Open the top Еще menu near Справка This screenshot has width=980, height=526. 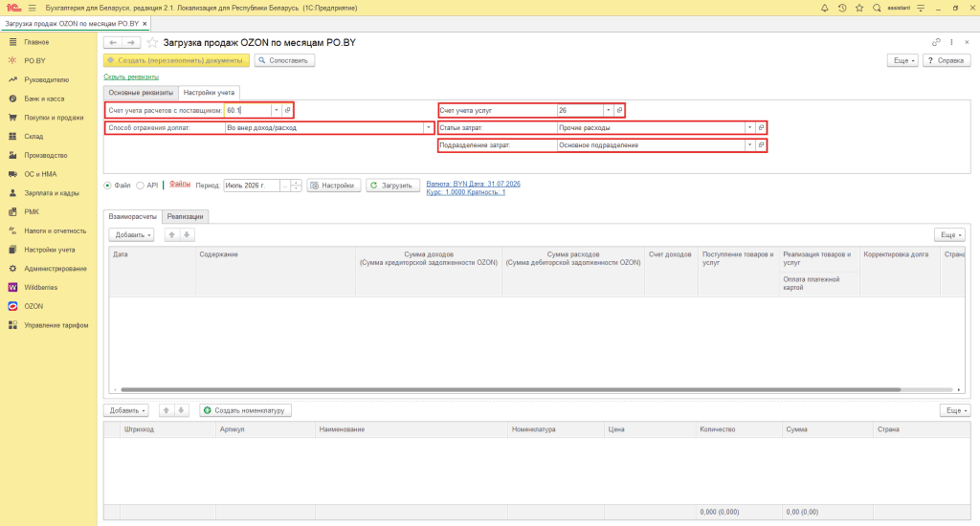click(902, 60)
